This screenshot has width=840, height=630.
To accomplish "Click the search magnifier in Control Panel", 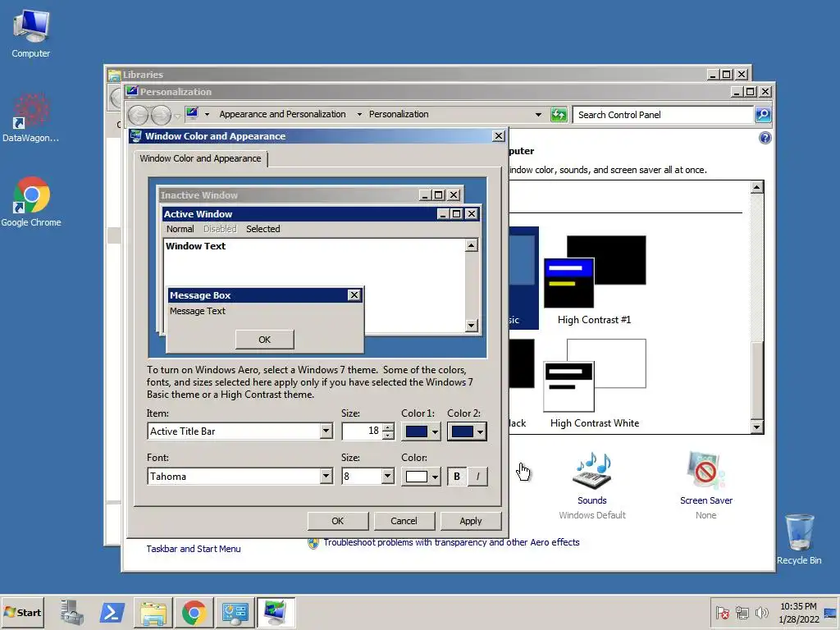I will point(763,115).
